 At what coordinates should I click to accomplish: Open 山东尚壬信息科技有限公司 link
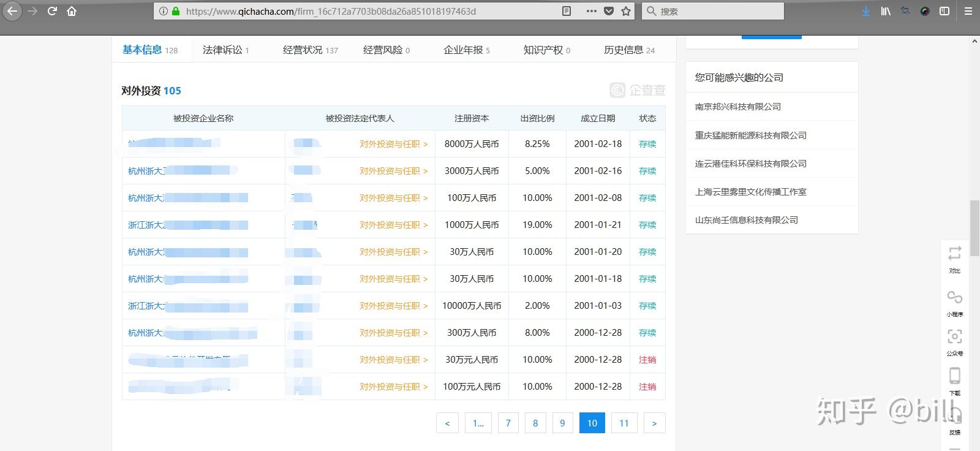click(x=746, y=220)
